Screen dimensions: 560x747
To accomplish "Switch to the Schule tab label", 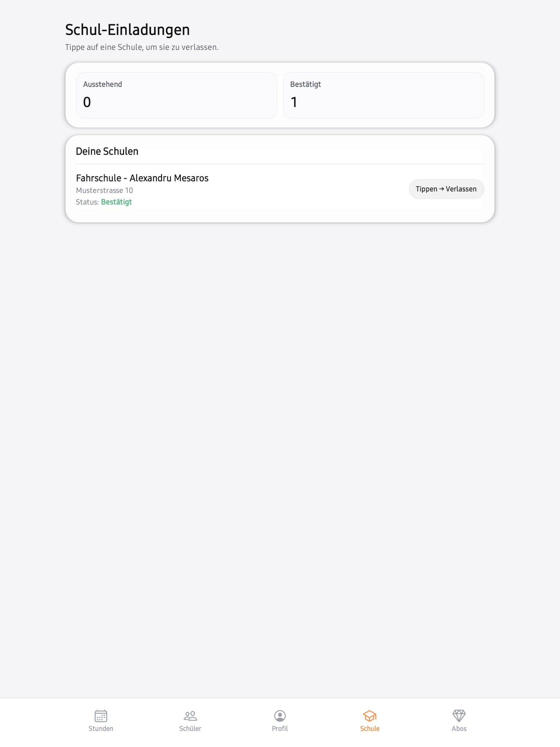I will coord(370,729).
